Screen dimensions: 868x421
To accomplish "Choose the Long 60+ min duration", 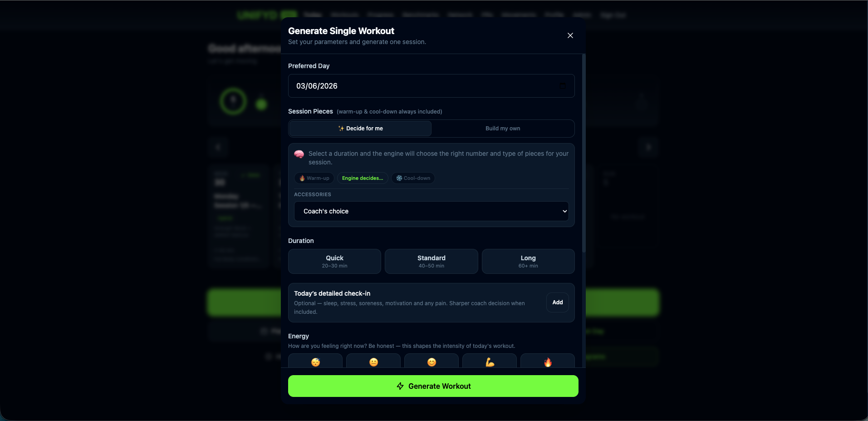I will [x=528, y=261].
